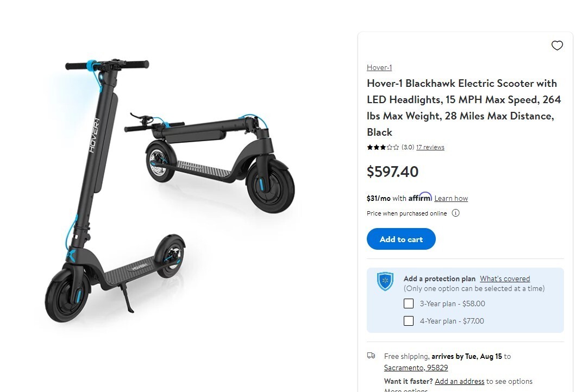Check the 4-Year plan checkbox
The image size is (576, 392).
[409, 321]
